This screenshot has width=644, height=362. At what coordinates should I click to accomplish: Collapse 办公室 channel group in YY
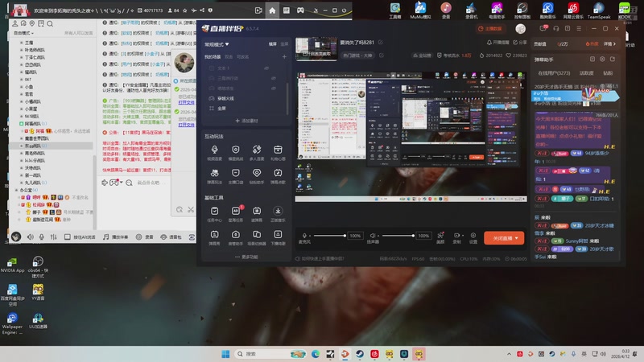(x=16, y=190)
